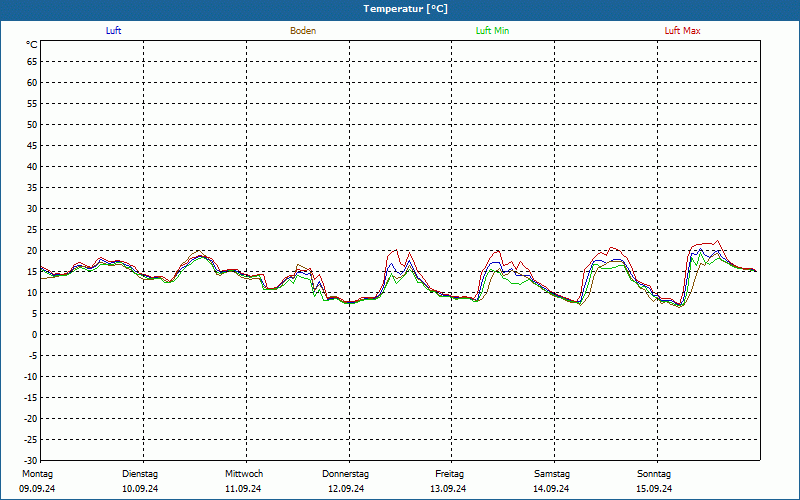Click the Sonntag day label
The height and width of the screenshot is (500, 800).
[x=654, y=474]
